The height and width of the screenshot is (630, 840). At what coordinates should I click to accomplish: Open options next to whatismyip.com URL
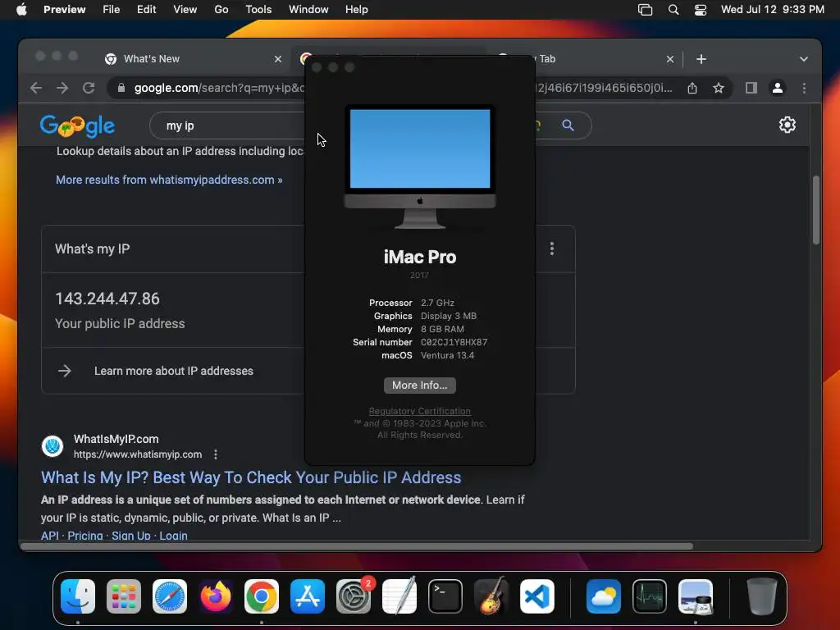pyautogui.click(x=216, y=454)
